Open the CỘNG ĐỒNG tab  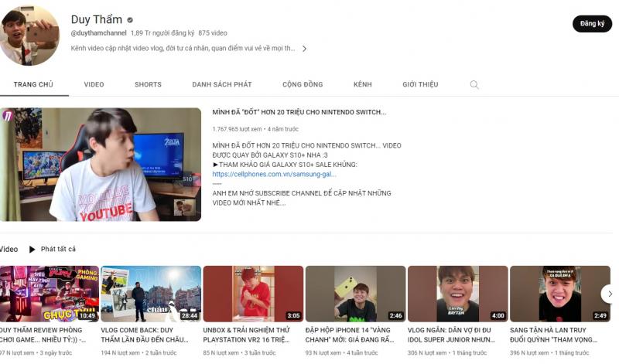tap(303, 84)
